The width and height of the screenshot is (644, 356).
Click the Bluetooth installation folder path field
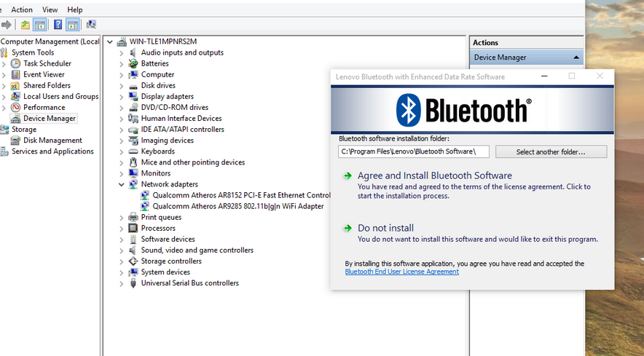414,151
